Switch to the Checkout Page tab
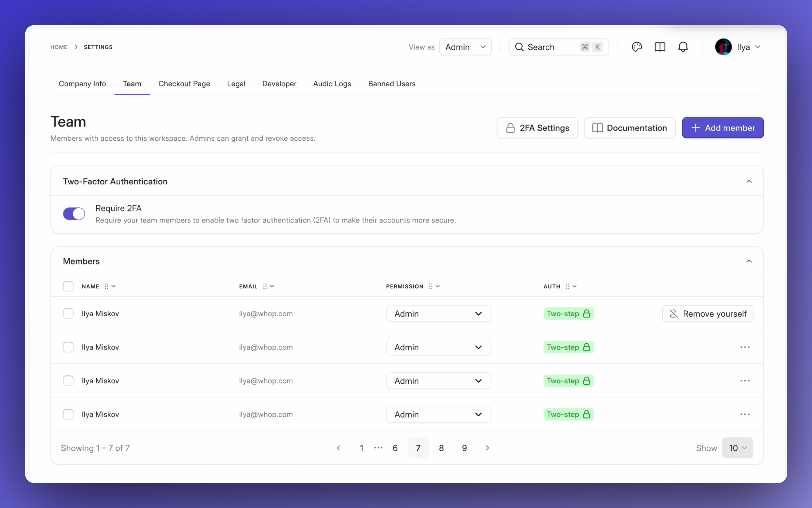The height and width of the screenshot is (508, 812). [x=184, y=84]
